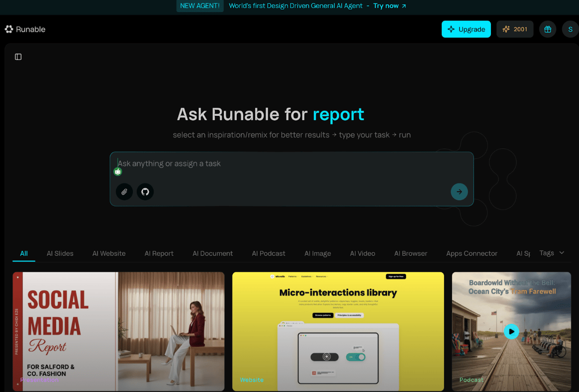Open the S profile avatar
The image size is (579, 392).
570,29
